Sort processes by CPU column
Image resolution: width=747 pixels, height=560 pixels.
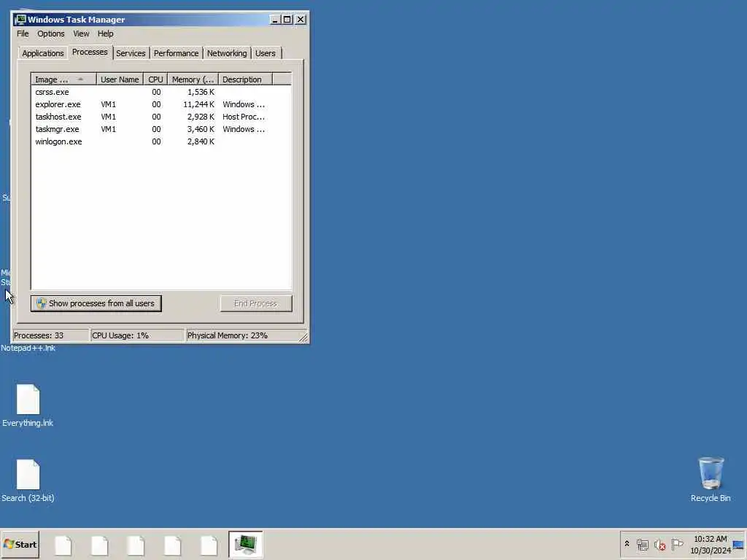click(156, 79)
